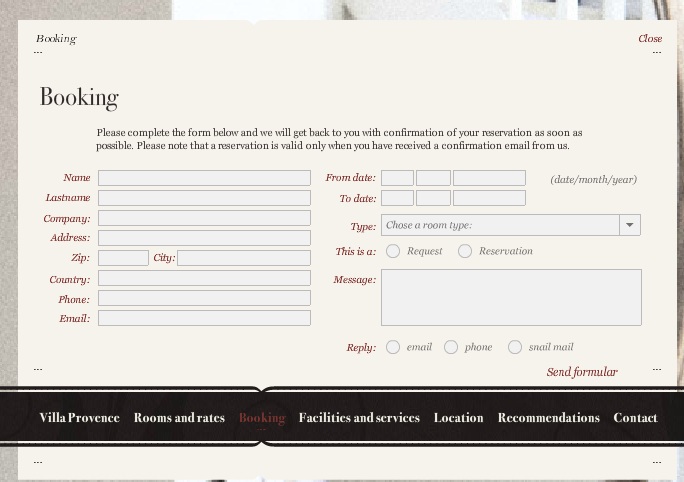The width and height of the screenshot is (684, 482).
Task: Click the Zip code field
Action: [x=123, y=258]
